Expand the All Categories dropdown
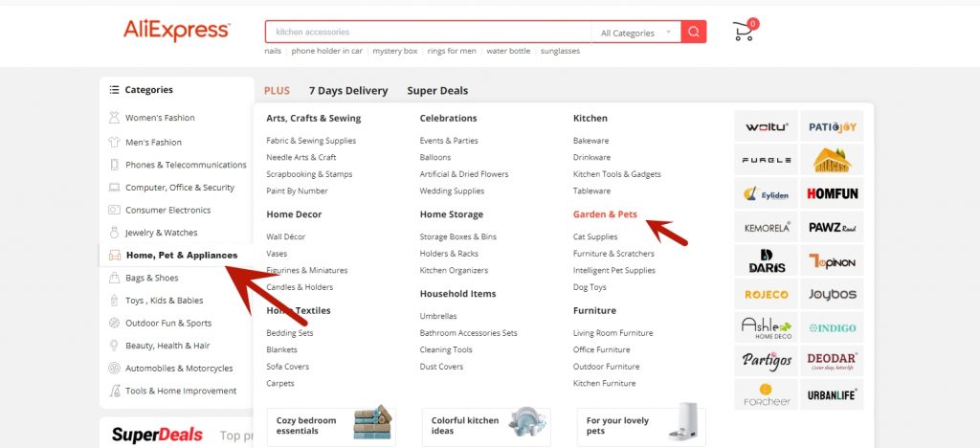This screenshot has height=448, width=980. (x=635, y=33)
